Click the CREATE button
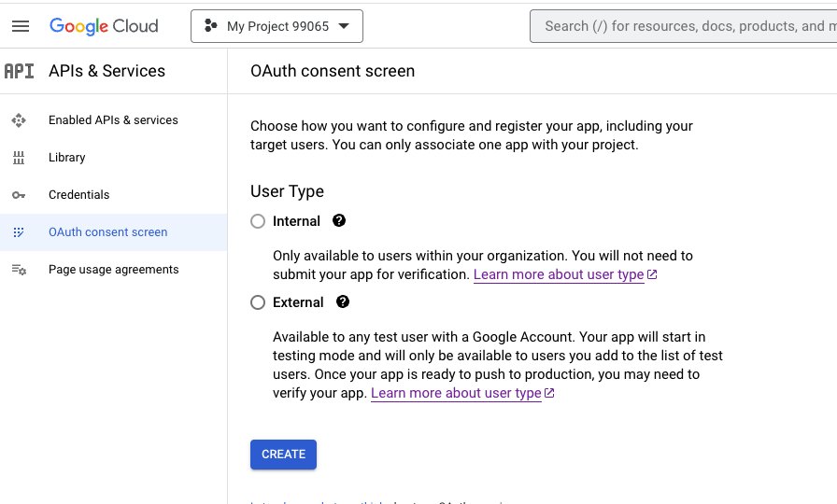This screenshot has width=837, height=504. coord(283,455)
